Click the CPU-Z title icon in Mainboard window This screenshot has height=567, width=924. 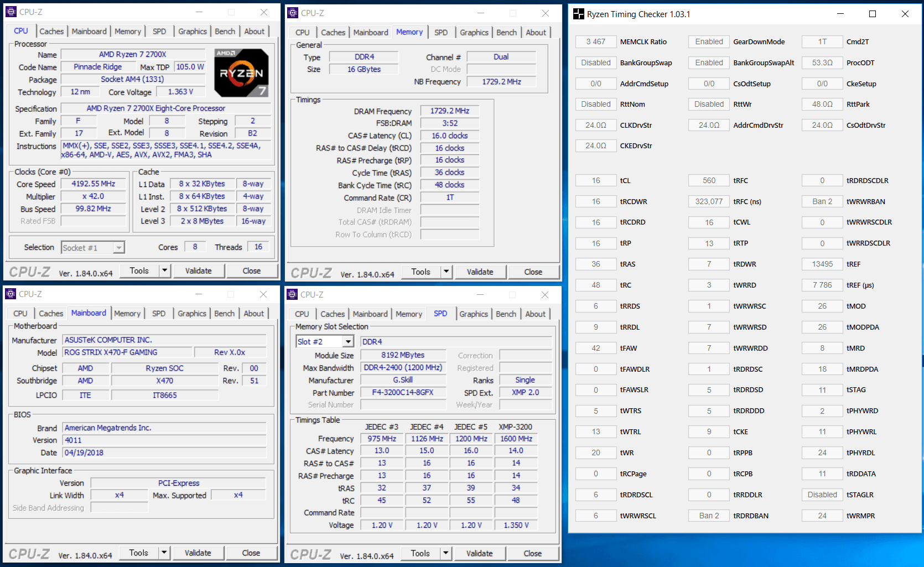pyautogui.click(x=11, y=294)
